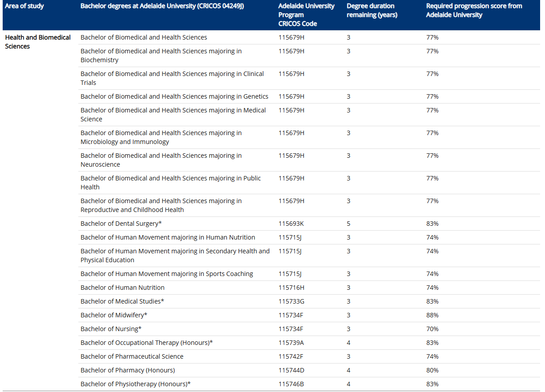Click the CRICOS code in the Neuroscience row

(x=291, y=156)
